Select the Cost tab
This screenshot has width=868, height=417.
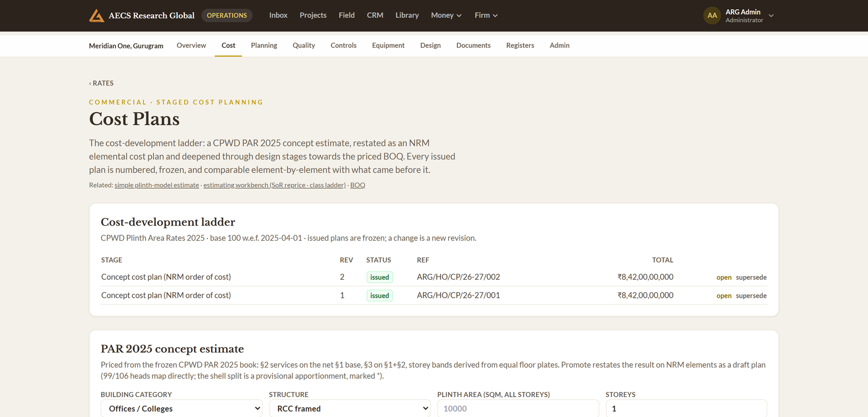click(228, 46)
